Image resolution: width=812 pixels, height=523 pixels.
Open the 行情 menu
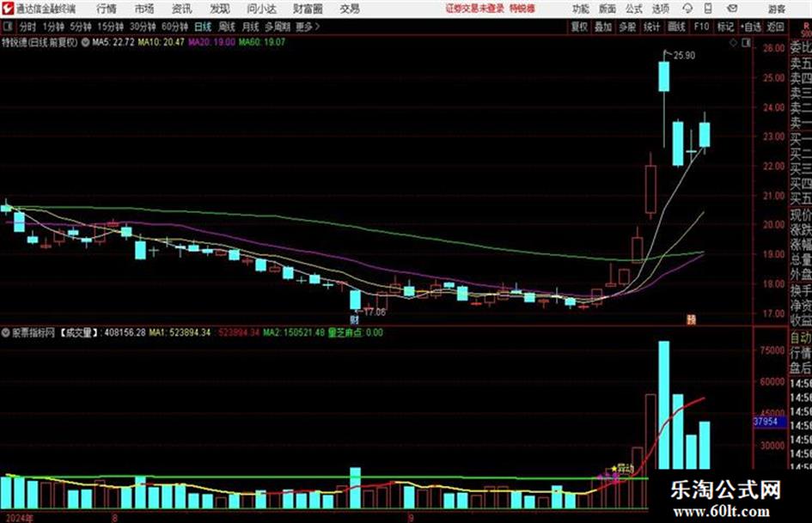(107, 9)
